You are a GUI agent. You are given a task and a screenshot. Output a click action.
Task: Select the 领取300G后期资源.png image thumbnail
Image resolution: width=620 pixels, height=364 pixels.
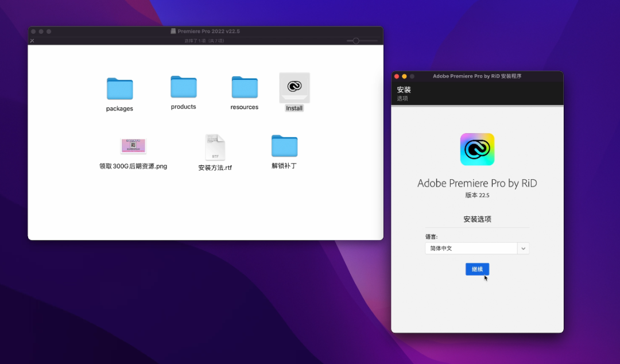(x=133, y=146)
